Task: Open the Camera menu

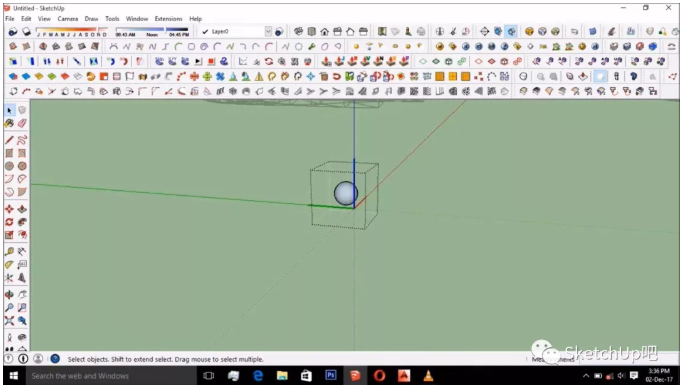Action: 67,19
